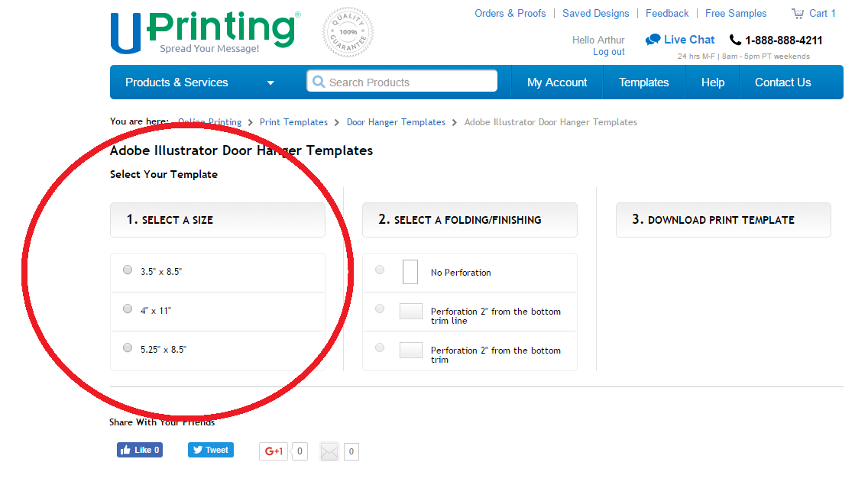Click the Log out link
Viewport: 868px width, 501px height.
tap(608, 51)
